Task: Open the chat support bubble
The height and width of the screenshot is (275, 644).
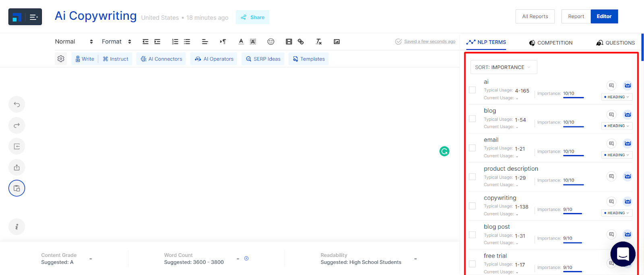Action: pos(623,254)
